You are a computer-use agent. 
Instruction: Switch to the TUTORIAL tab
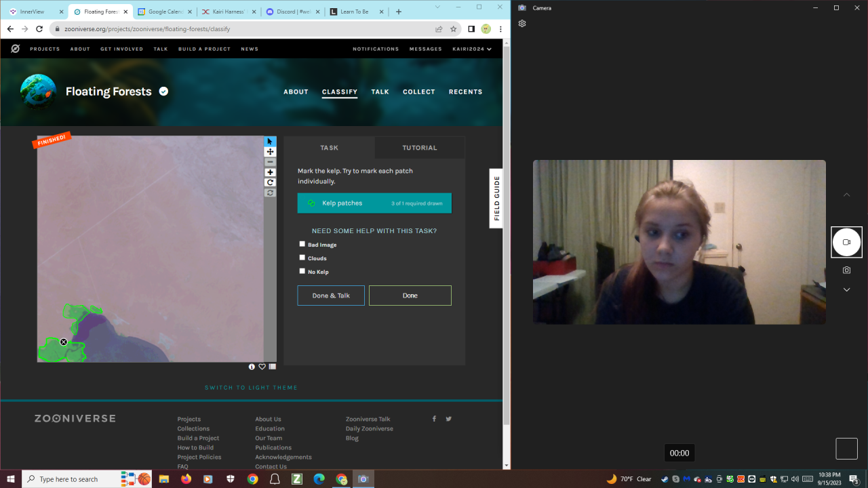pos(420,148)
